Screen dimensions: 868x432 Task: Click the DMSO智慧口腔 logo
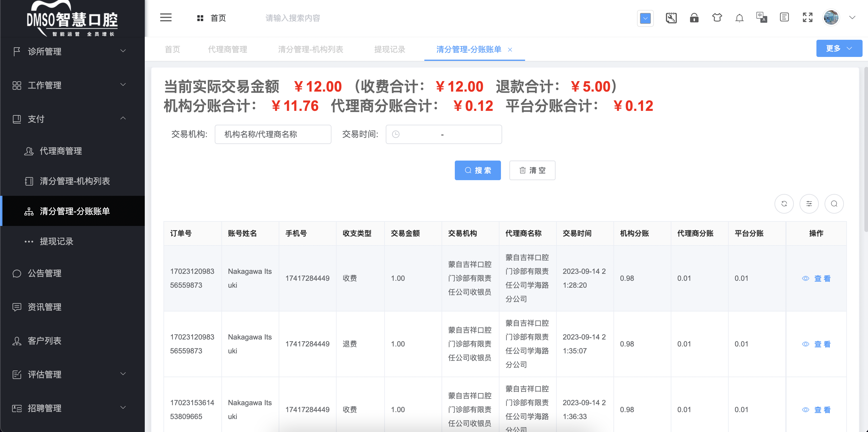[x=72, y=18]
